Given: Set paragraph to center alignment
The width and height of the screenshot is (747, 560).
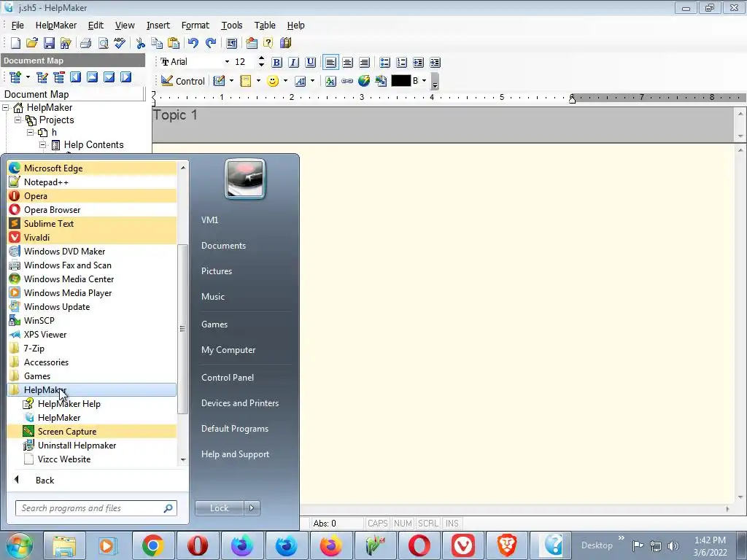Looking at the screenshot, I should pyautogui.click(x=348, y=63).
